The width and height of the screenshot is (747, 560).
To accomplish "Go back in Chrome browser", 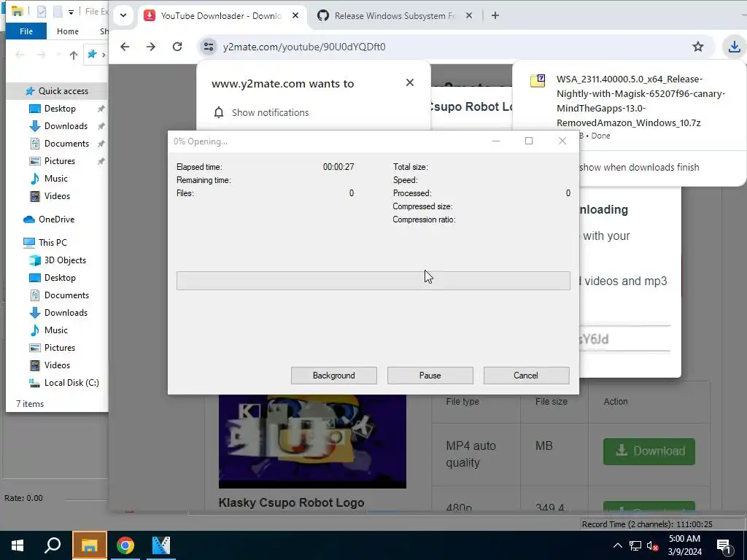I will coord(125,47).
